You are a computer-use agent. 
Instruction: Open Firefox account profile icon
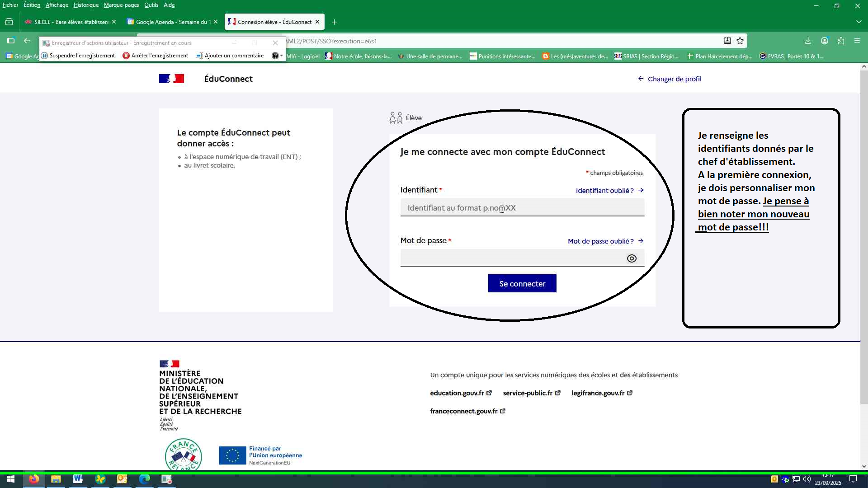(x=825, y=41)
